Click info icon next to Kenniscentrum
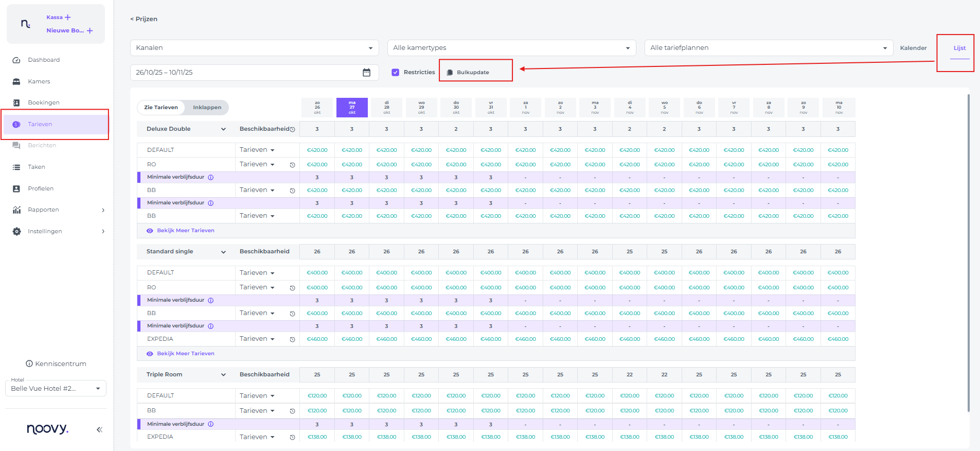Image resolution: width=980 pixels, height=451 pixels. tap(29, 364)
